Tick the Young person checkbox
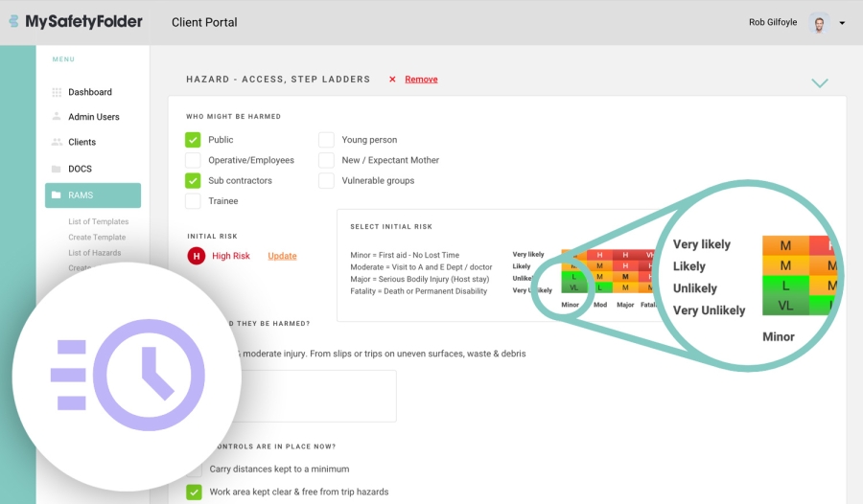The height and width of the screenshot is (504, 863). pyautogui.click(x=326, y=140)
